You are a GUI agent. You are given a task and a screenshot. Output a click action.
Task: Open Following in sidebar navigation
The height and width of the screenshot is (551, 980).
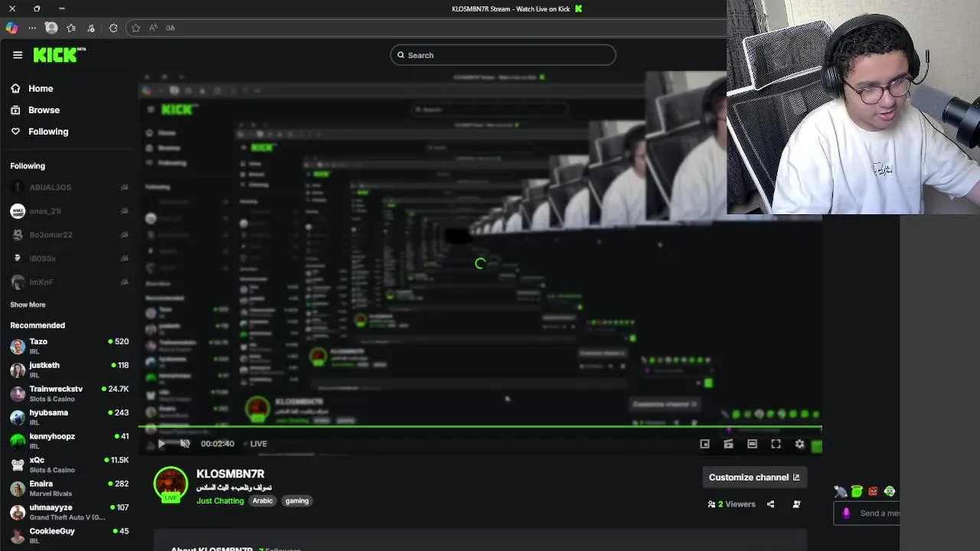(x=48, y=132)
